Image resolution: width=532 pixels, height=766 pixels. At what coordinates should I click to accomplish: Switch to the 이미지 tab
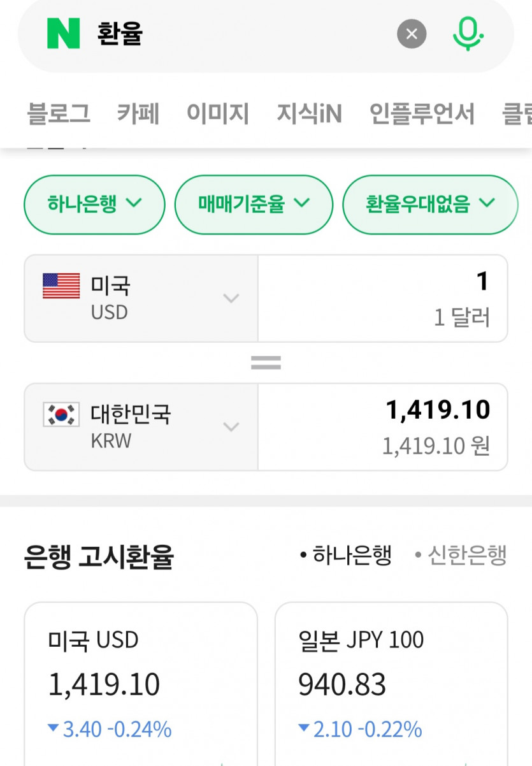click(x=218, y=114)
